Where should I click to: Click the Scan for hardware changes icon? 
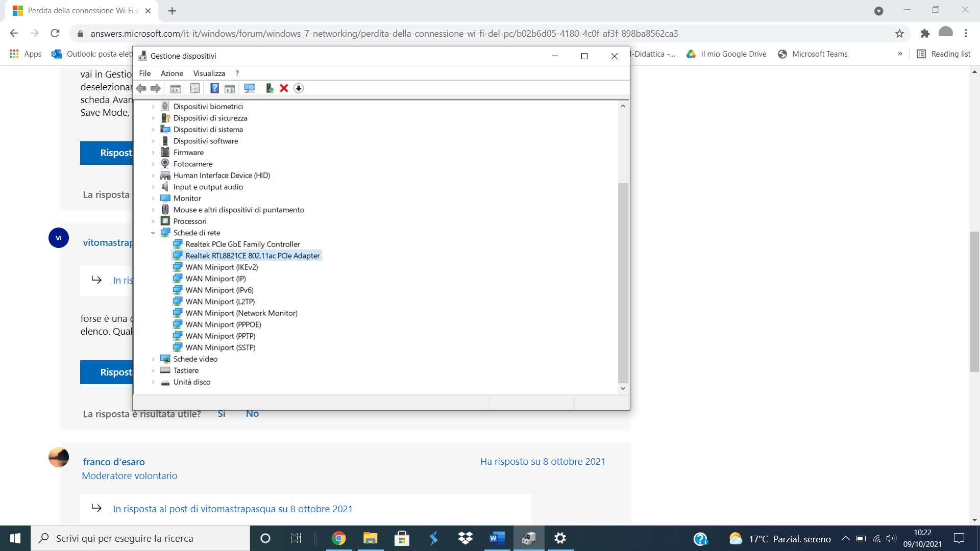pos(249,88)
